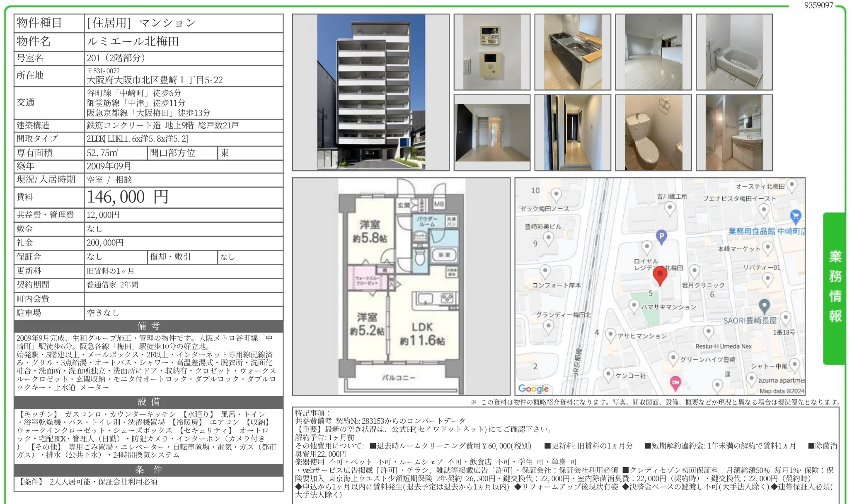Open the building exterior photo
The width and height of the screenshot is (852, 504).
[371, 92]
